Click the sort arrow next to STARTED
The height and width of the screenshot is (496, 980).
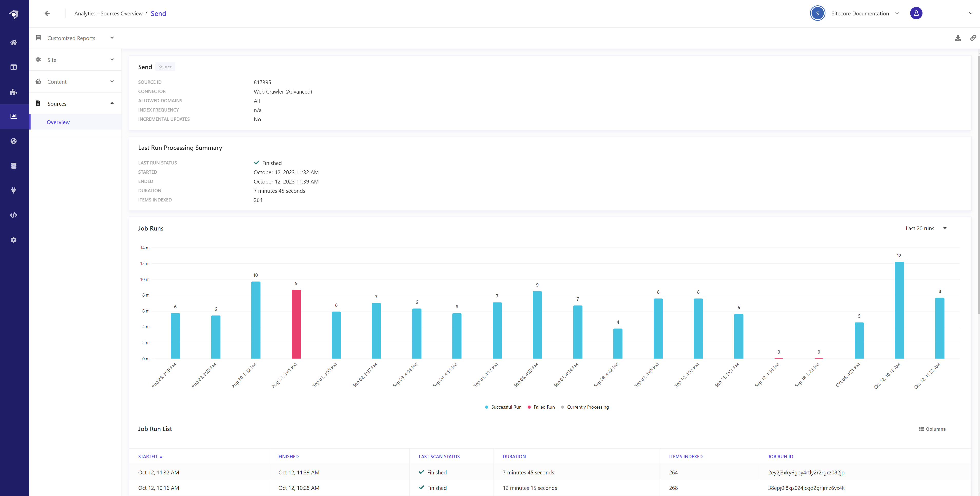[x=161, y=457]
